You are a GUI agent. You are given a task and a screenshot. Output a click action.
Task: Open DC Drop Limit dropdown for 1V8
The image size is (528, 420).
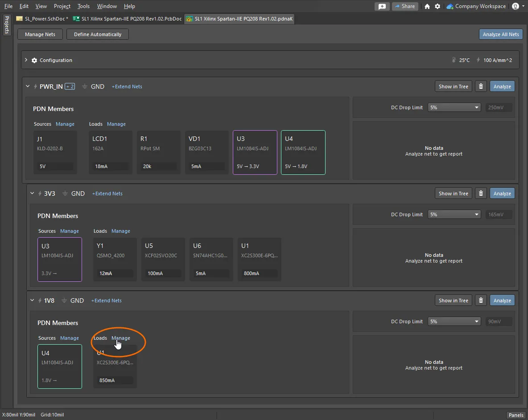tap(454, 321)
